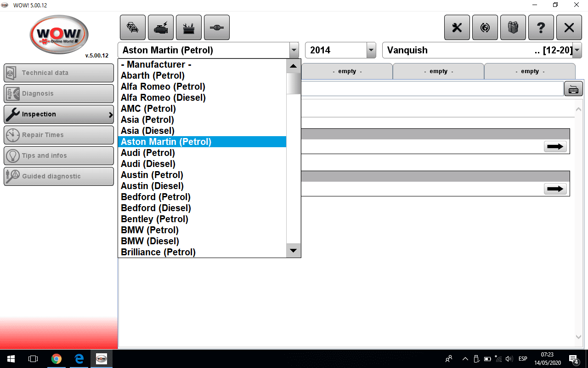The image size is (588, 368).
Task: Open the manufacturer dropdown arrow
Action: point(294,50)
